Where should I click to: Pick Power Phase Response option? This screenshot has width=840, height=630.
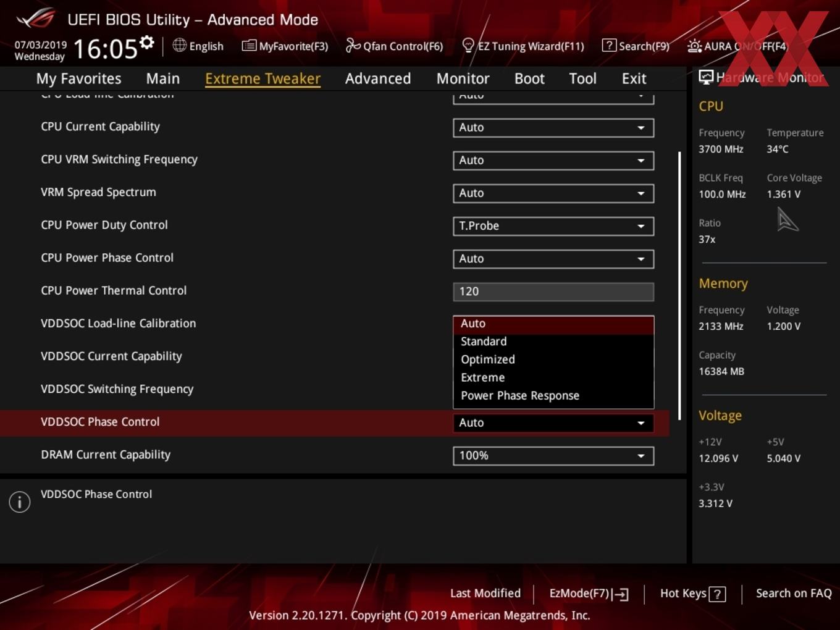(553, 395)
